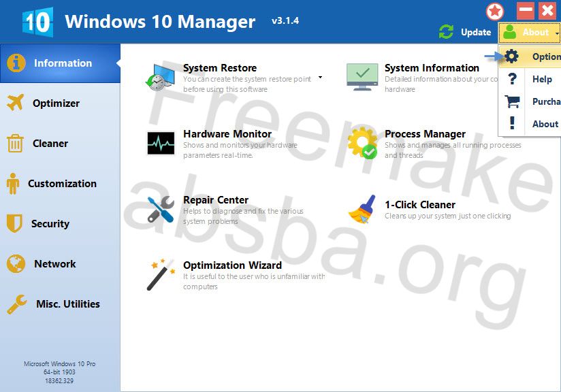561x392 pixels.
Task: Click the Help question mark icon
Action: [x=513, y=79]
